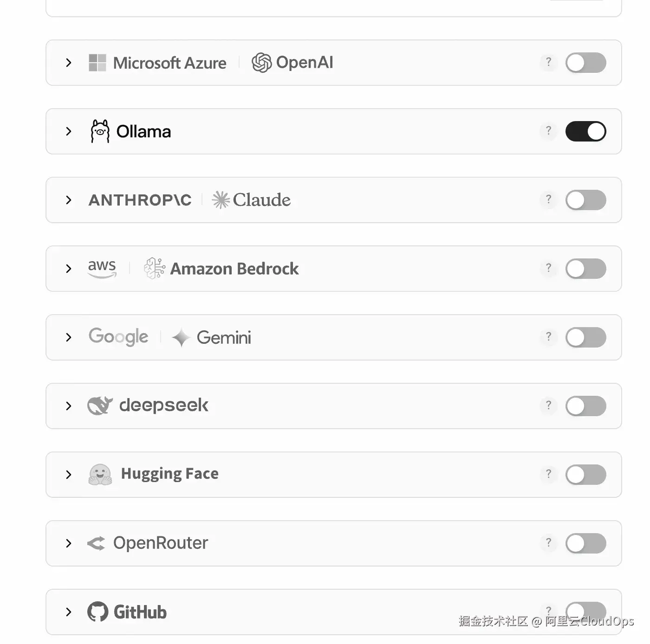Expand the Hugging Face provider chevron
The width and height of the screenshot is (650, 644).
point(69,475)
